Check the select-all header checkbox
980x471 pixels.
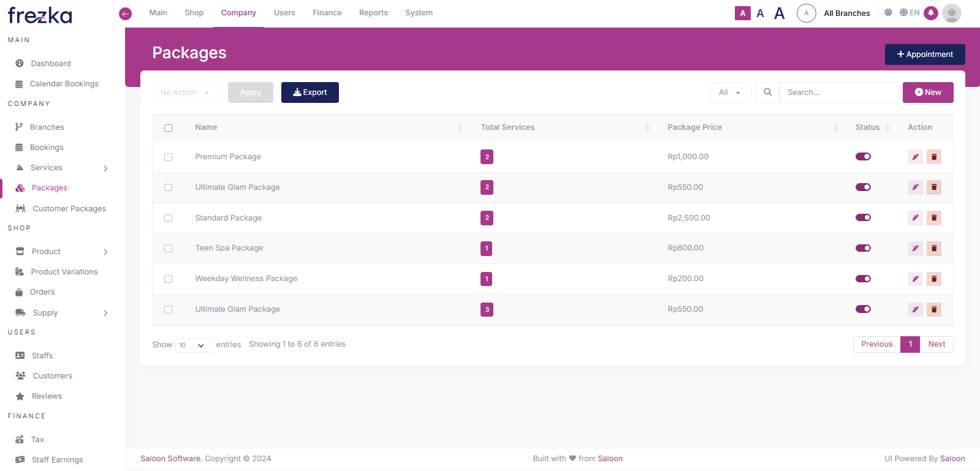tap(168, 128)
